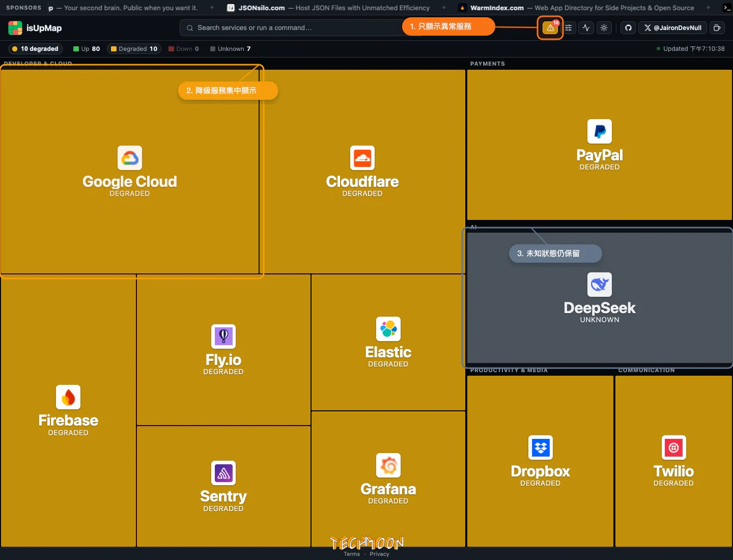Image resolution: width=733 pixels, height=560 pixels.
Task: Open the Terms footer link
Action: (x=352, y=554)
